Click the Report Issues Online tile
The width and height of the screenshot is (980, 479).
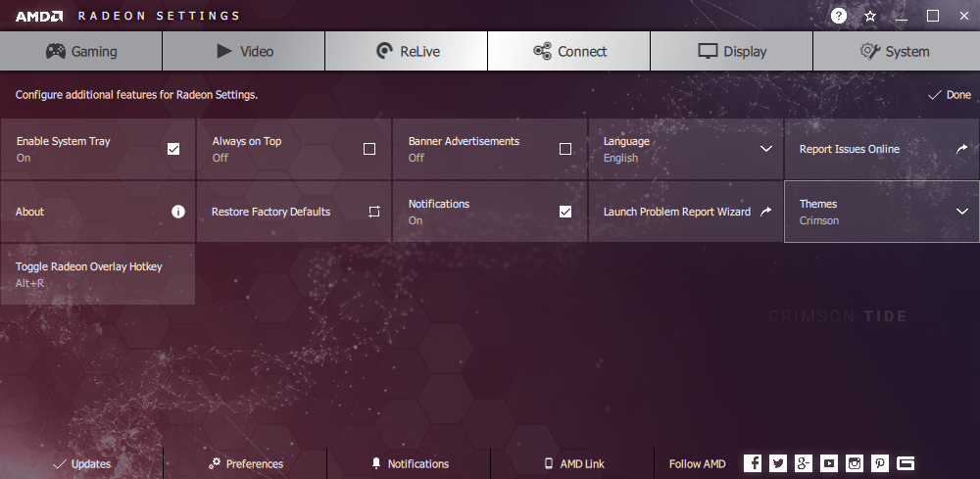click(882, 149)
